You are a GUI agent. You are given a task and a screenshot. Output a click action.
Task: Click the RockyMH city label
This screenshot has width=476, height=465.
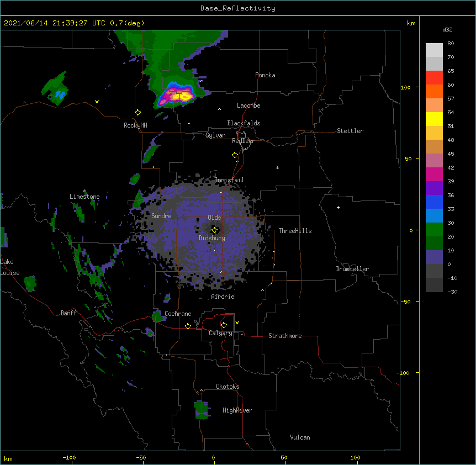tap(135, 125)
